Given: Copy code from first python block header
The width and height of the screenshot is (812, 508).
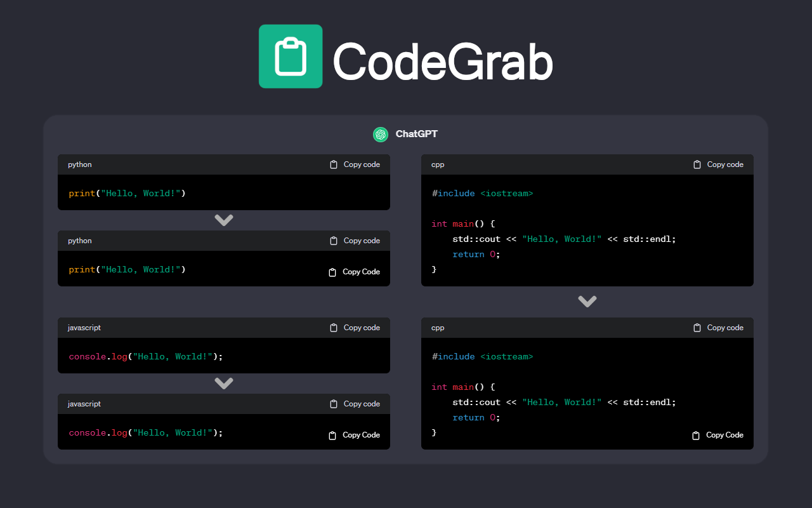Looking at the screenshot, I should [355, 164].
